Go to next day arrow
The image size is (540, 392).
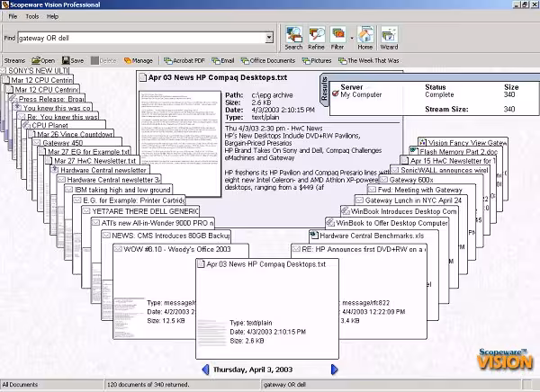coord(334,370)
